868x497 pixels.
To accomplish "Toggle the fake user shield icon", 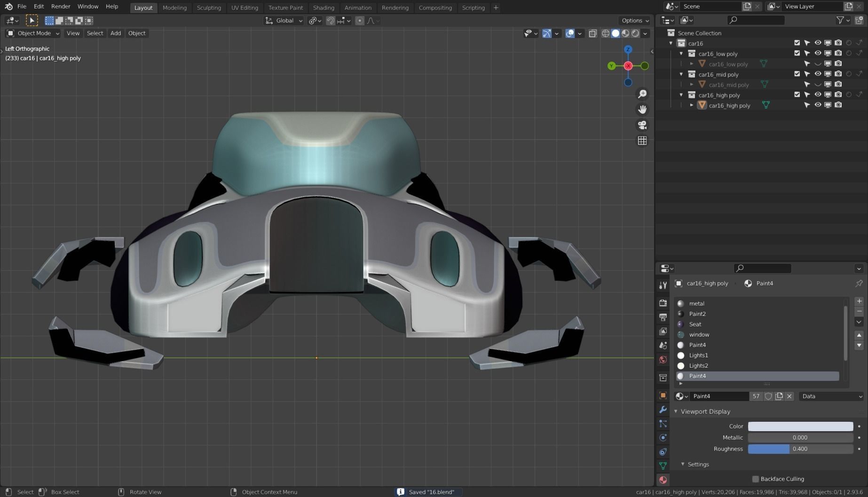I will [x=768, y=396].
